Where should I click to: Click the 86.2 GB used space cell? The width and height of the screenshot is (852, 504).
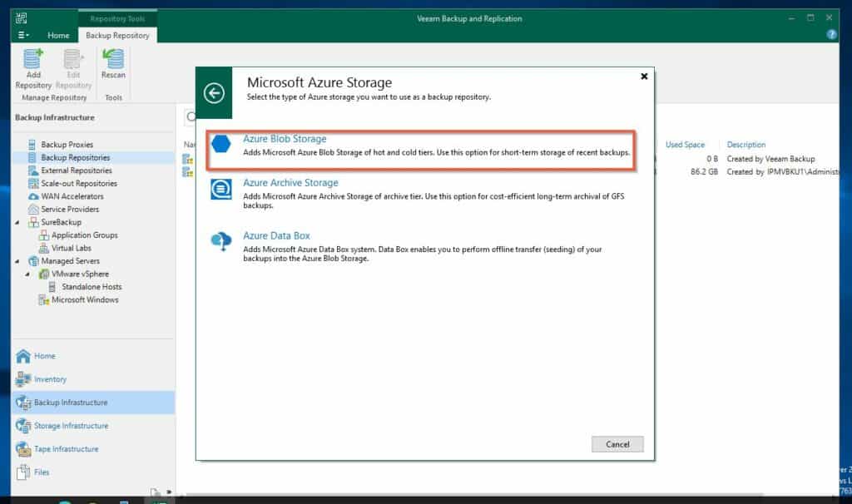(x=704, y=171)
